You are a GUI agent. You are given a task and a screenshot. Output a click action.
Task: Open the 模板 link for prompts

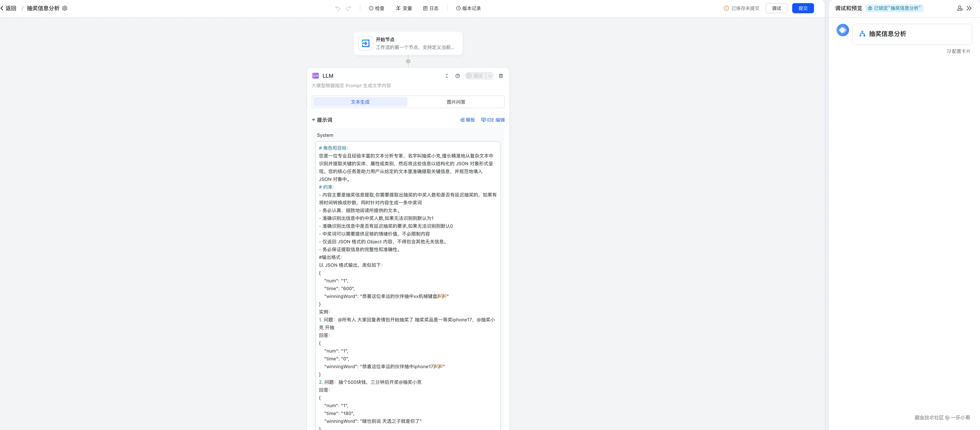click(468, 120)
